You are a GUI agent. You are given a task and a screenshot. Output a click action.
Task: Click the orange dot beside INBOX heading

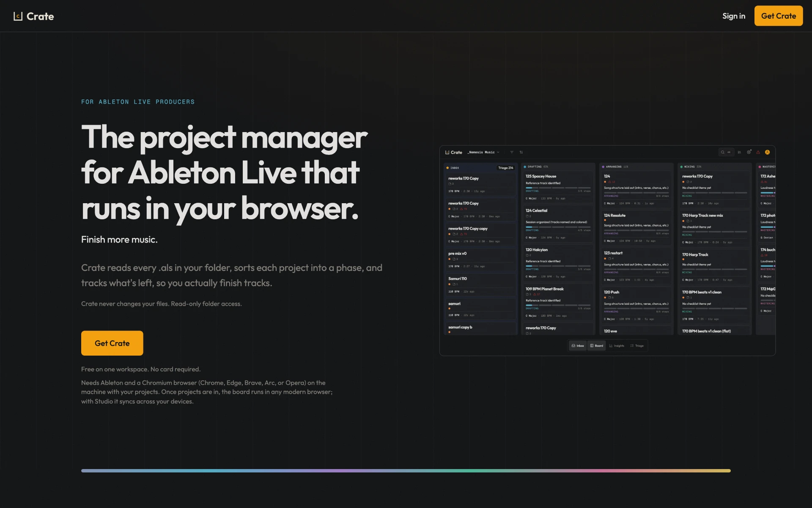pyautogui.click(x=447, y=168)
